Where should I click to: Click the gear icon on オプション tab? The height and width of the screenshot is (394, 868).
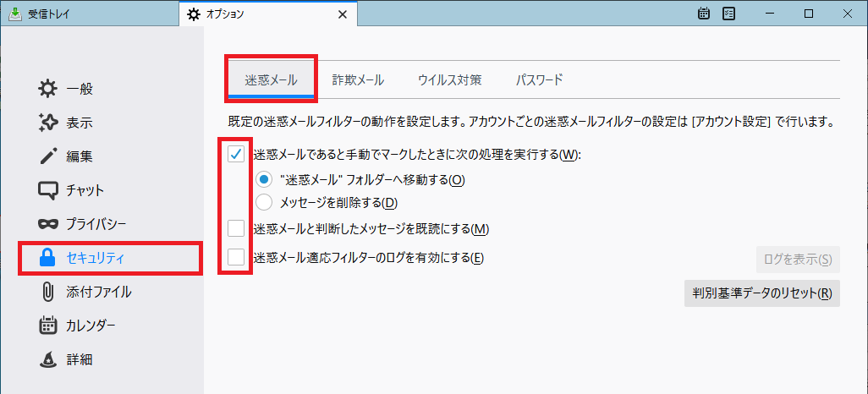[x=194, y=14]
